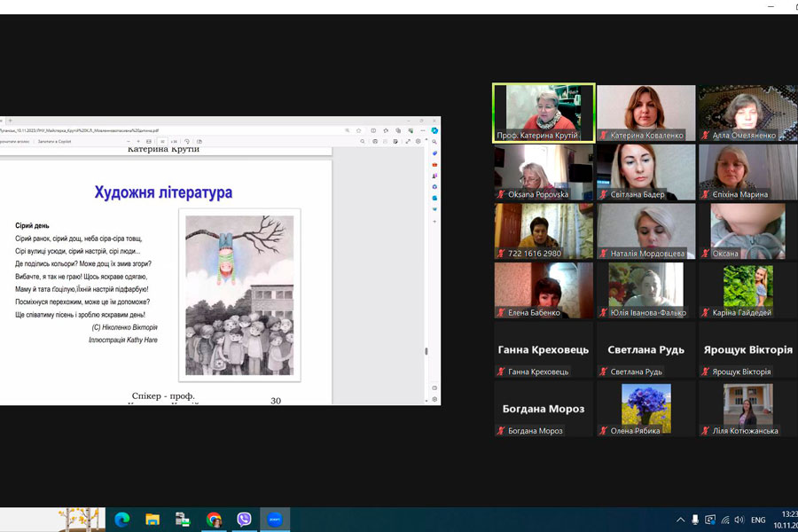Viewport: 798px width, 532px height.
Task: Click the PDF vertical scrollbar thumb
Action: (426, 351)
